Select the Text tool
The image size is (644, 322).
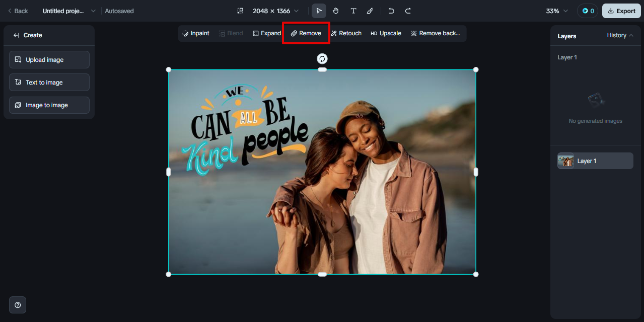click(x=353, y=11)
